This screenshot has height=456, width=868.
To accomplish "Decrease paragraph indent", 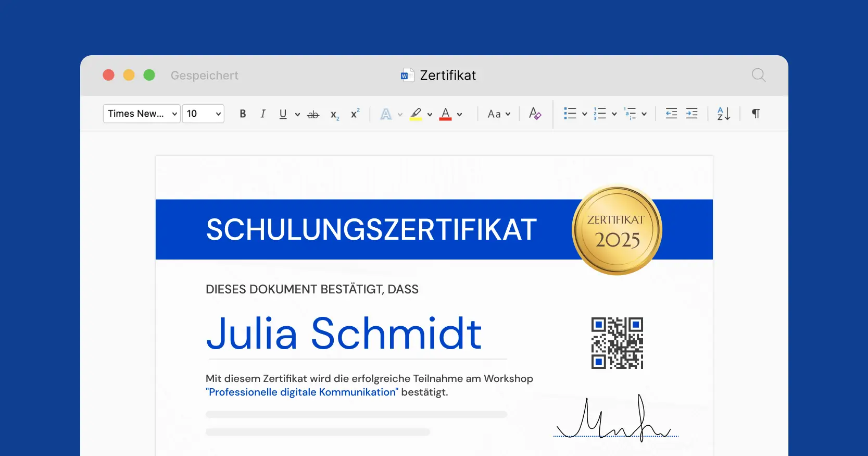I will coord(671,114).
